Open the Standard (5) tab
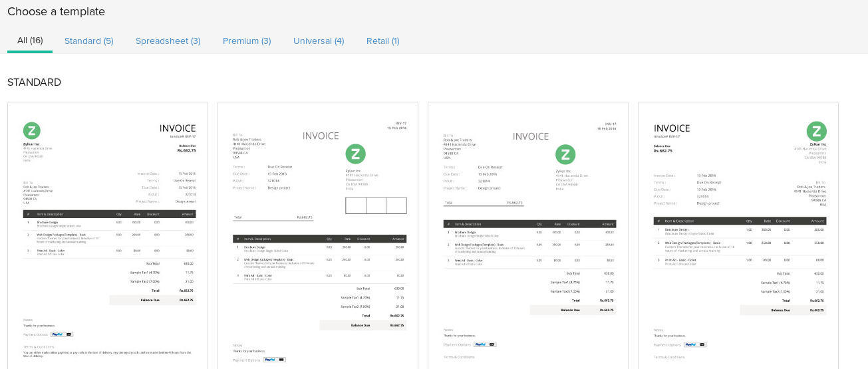Viewport: 868px width, 369px height. click(88, 41)
